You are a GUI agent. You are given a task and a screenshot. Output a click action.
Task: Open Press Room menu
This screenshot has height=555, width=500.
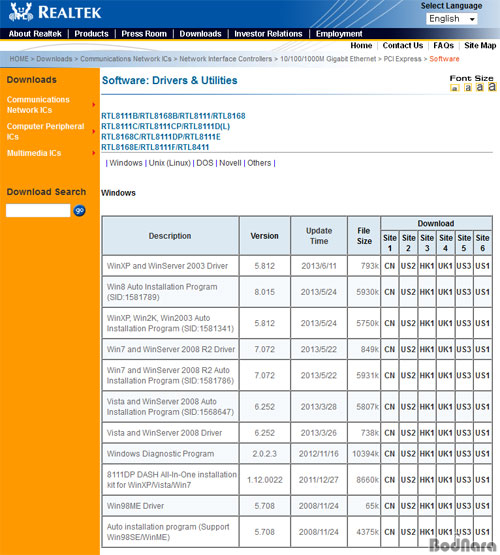pyautogui.click(x=144, y=34)
